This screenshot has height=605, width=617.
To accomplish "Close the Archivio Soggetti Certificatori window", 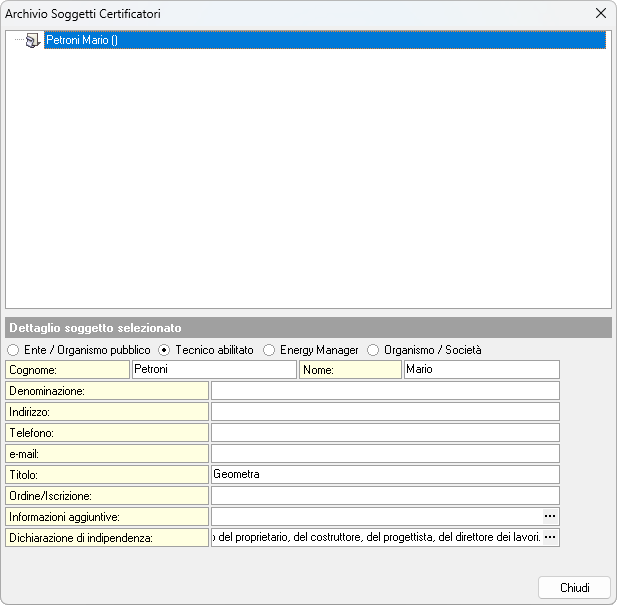I will click(x=600, y=14).
